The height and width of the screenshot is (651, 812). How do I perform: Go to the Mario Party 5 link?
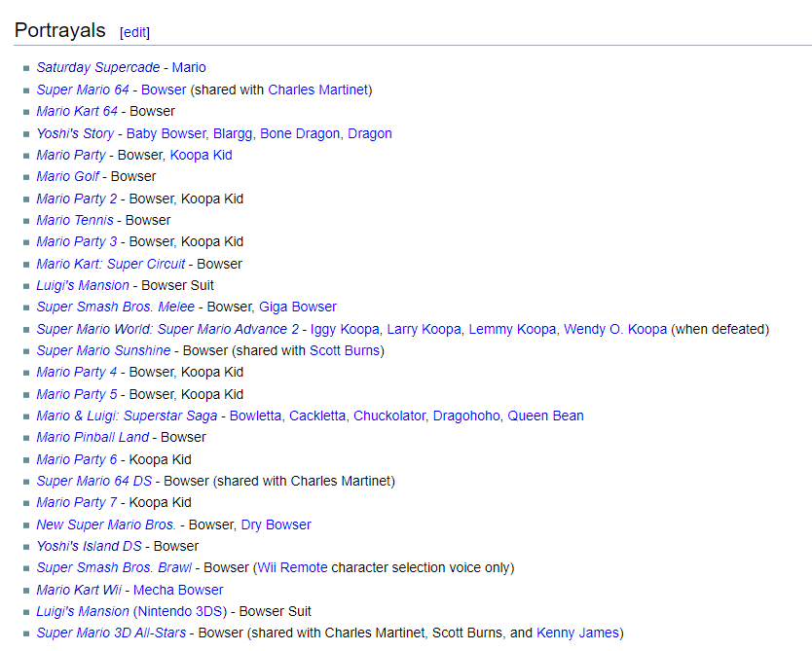point(77,394)
